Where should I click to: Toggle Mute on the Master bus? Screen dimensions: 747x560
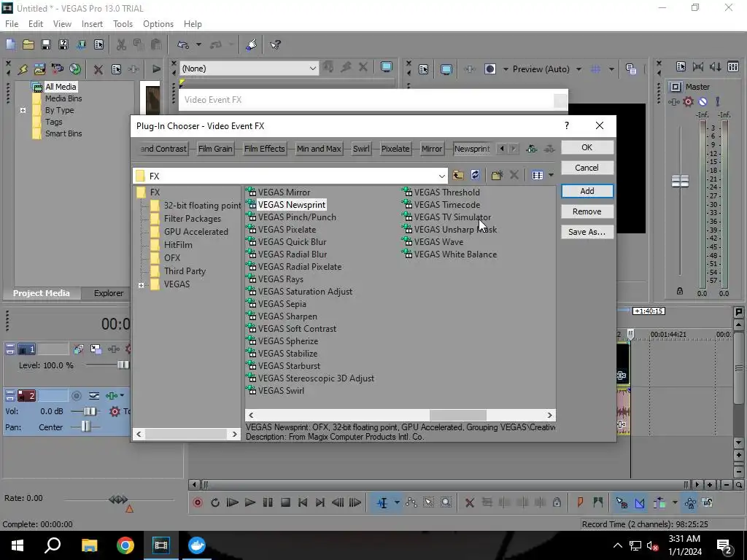tap(703, 101)
